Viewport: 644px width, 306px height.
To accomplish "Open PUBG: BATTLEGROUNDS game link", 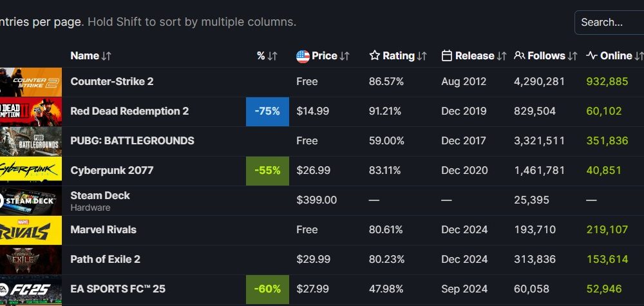I will click(132, 140).
